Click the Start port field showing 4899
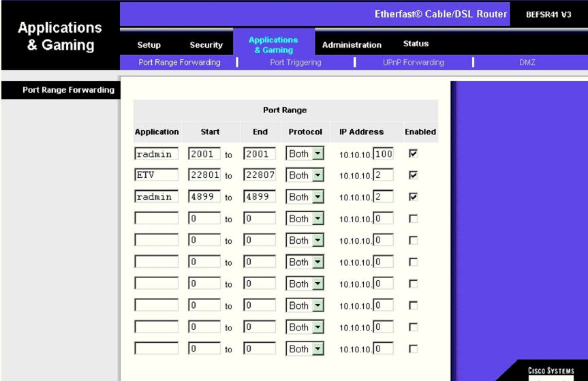 click(204, 197)
